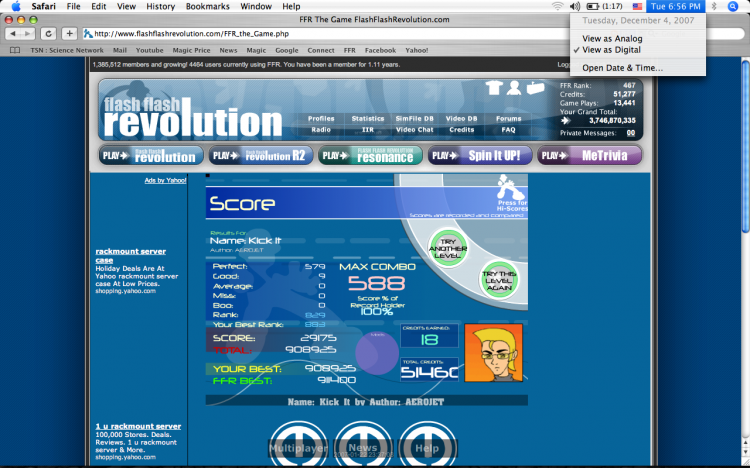This screenshot has height=468, width=750.
Task: Click Try Another Level green button
Action: click(x=448, y=248)
